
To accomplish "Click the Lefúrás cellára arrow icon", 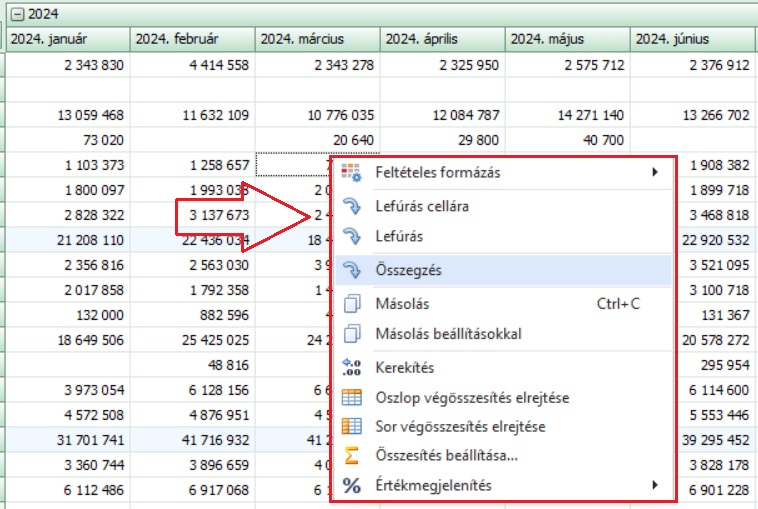I will pos(351,206).
